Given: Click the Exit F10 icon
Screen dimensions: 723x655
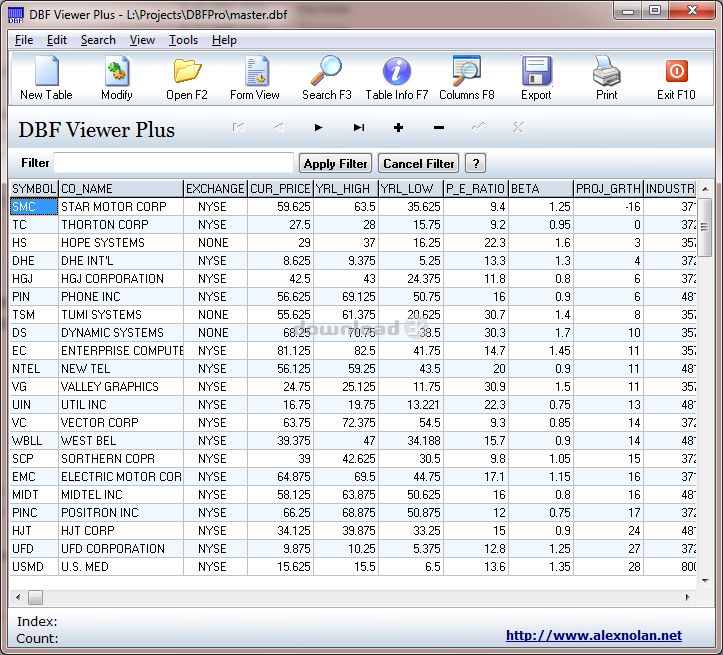Looking at the screenshot, I should point(676,71).
